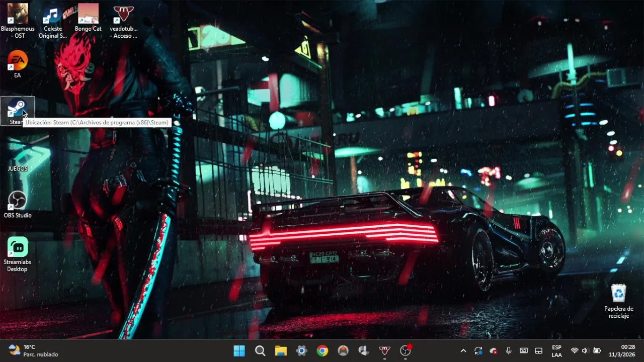Open the Blasphemous - OST shortcut
The width and height of the screenshot is (644, 362).
18,21
